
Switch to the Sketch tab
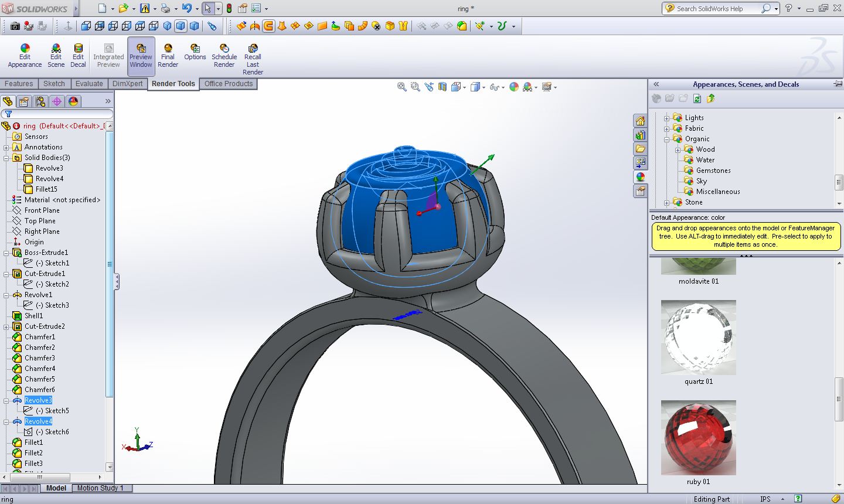[54, 84]
